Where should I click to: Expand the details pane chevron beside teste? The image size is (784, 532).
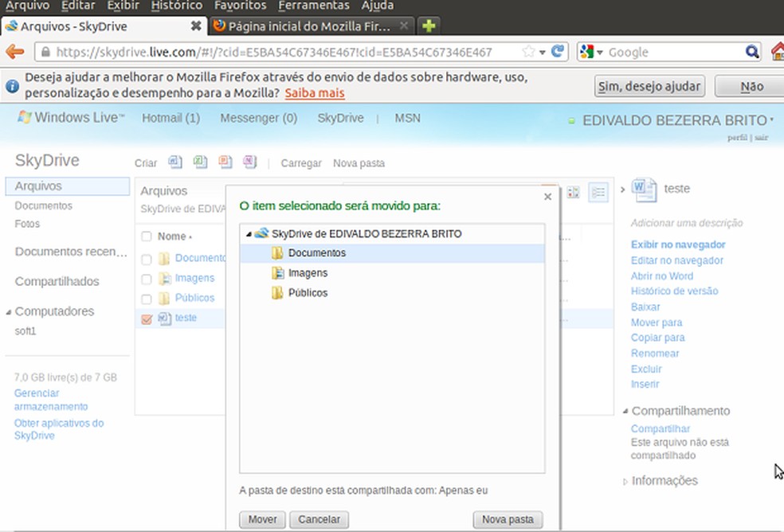point(622,190)
